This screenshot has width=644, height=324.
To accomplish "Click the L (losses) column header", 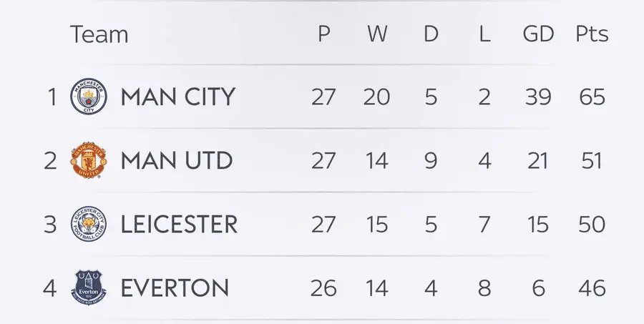I will pos(484,34).
